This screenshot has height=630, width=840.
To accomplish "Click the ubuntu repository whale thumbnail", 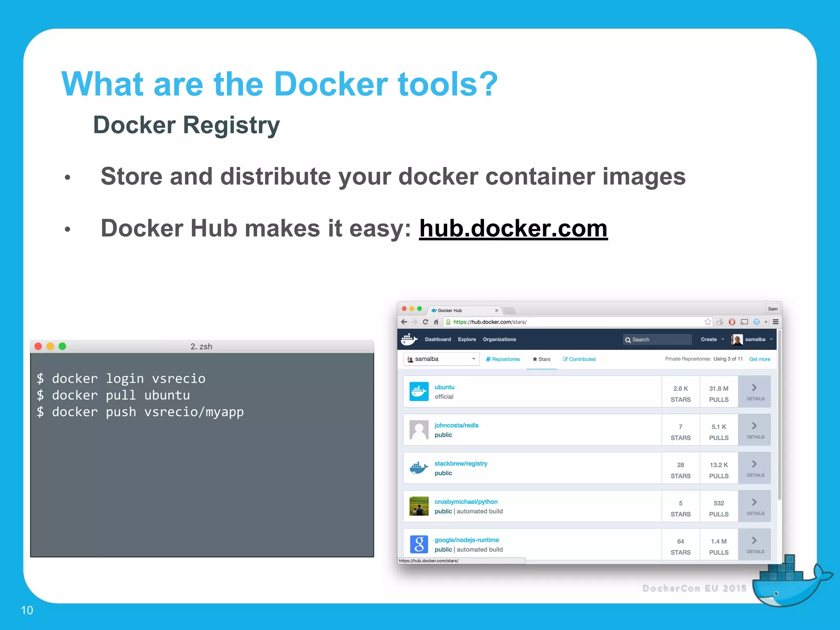I will coord(419,391).
